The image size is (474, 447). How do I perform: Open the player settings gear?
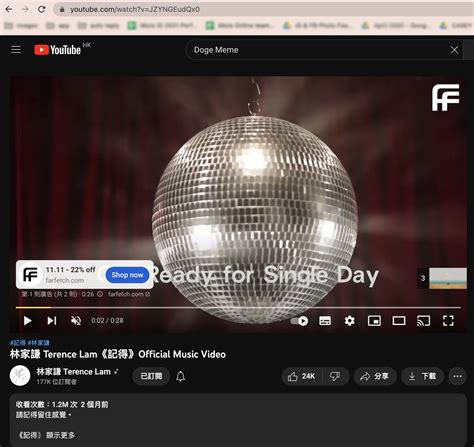[349, 321]
